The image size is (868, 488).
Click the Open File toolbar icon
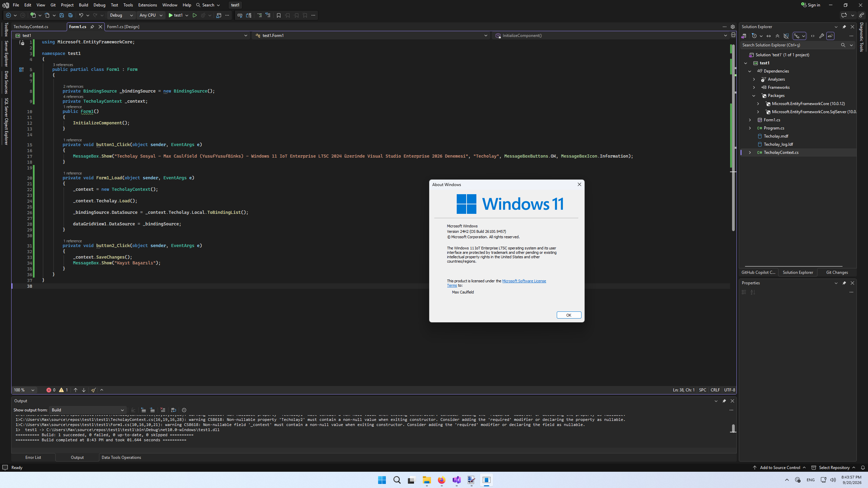coord(47,15)
